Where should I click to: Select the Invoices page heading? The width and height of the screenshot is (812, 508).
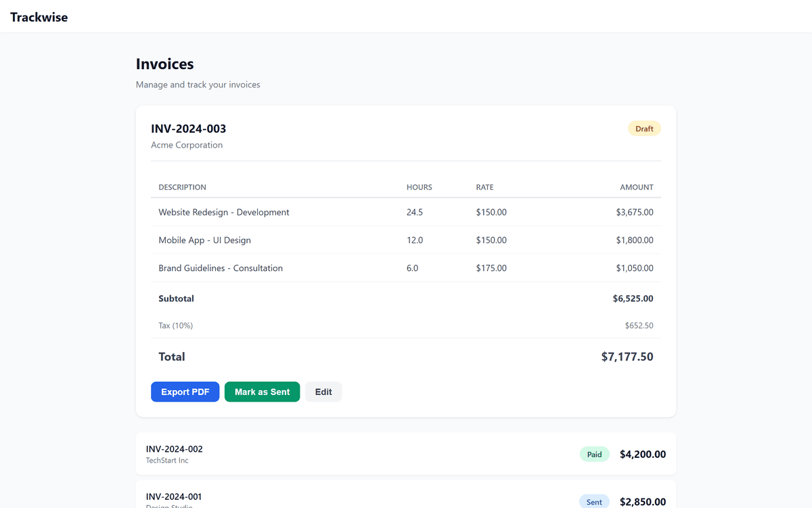[x=165, y=64]
